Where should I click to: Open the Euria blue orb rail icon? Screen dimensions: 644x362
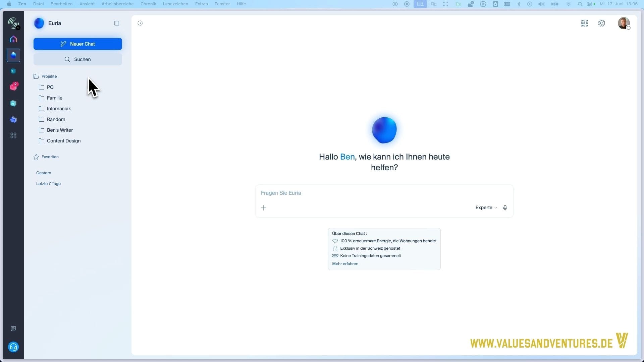click(x=13, y=55)
